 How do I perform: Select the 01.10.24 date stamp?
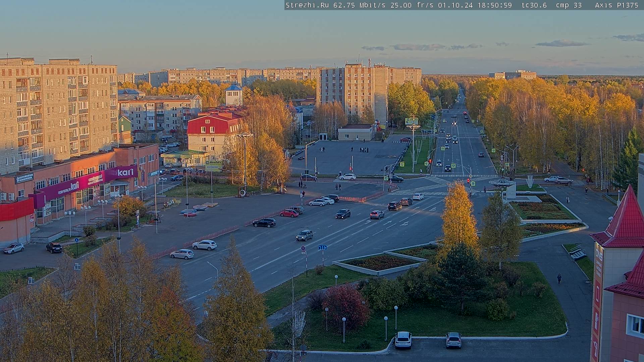[455, 5]
